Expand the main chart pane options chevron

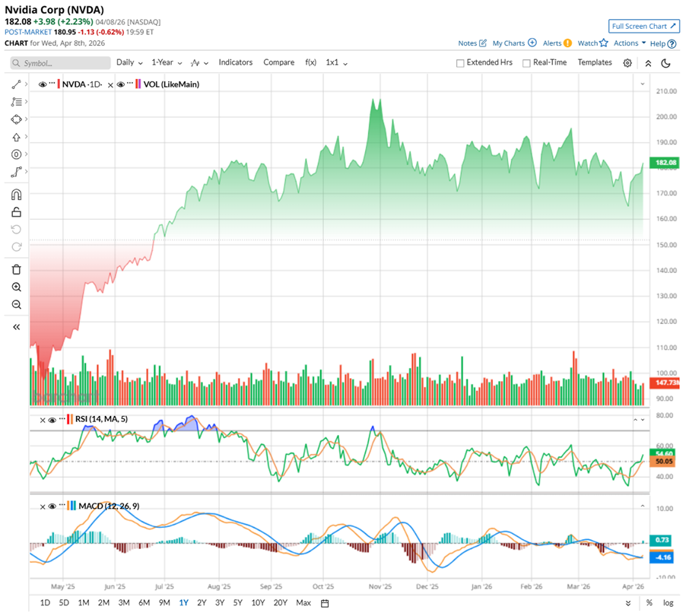(x=643, y=84)
